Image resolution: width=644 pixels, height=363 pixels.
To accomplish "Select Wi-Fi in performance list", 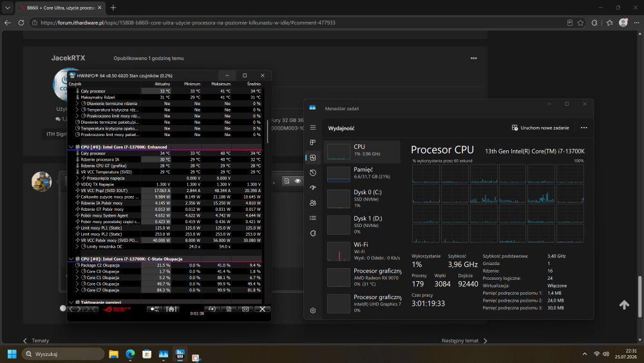I will 362,251.
